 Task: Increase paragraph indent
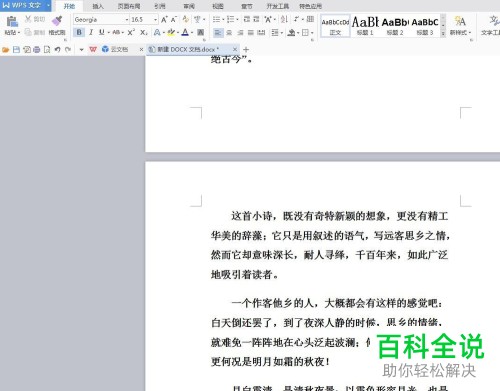256,20
